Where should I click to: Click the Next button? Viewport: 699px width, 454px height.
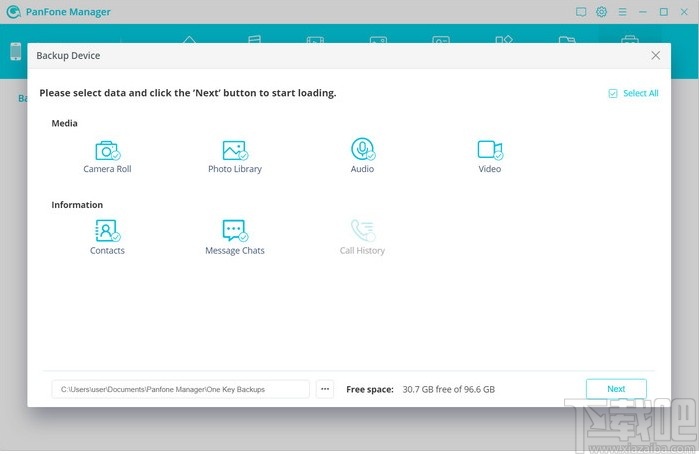coord(616,389)
